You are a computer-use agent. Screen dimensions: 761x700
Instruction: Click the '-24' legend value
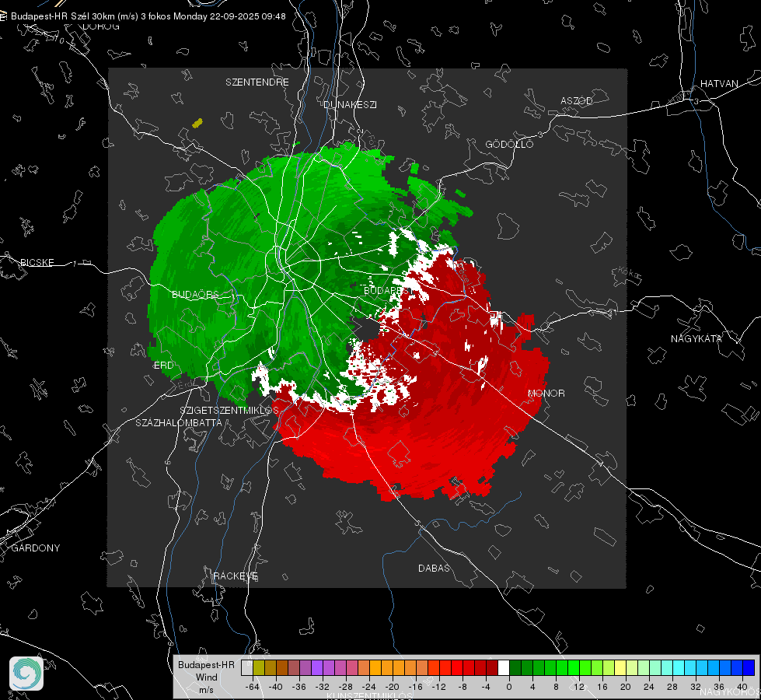coord(369,687)
